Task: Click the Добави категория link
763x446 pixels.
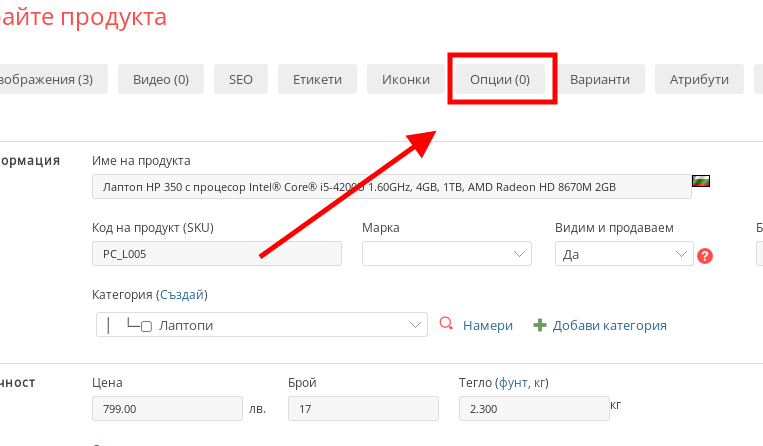Action: point(609,325)
